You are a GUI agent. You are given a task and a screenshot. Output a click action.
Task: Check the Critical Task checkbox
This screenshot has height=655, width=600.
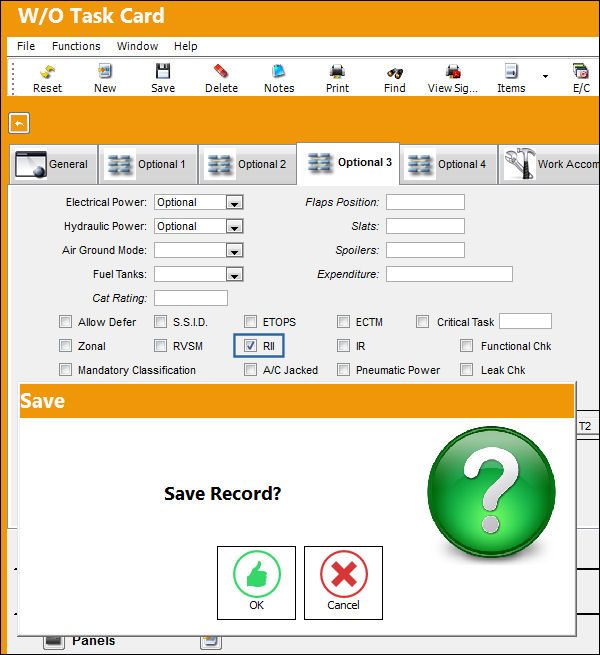[422, 322]
